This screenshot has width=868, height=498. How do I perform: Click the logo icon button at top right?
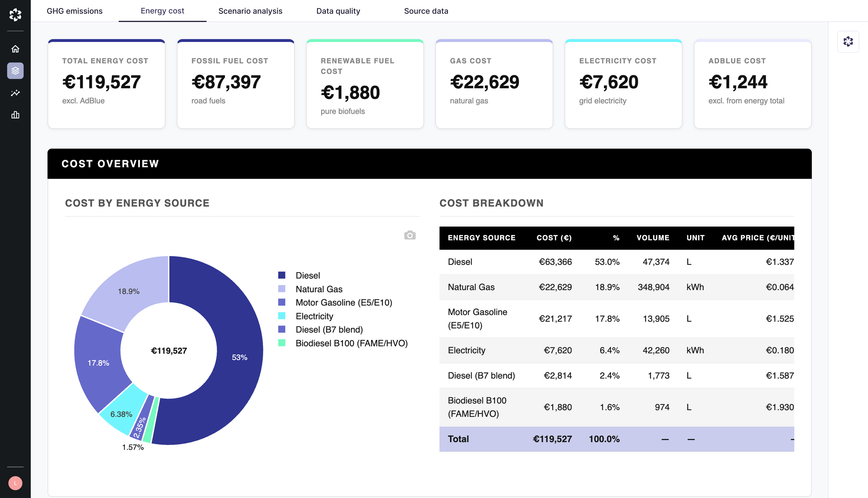point(848,42)
